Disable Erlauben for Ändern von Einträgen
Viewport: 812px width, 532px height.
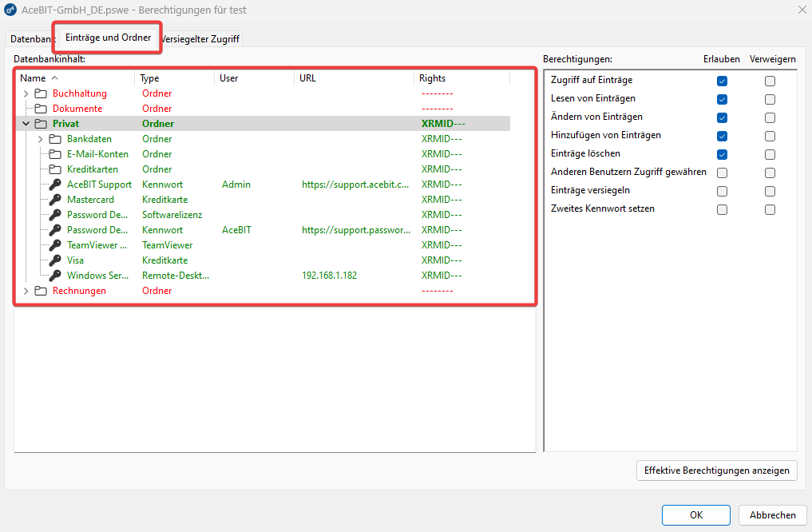pyautogui.click(x=722, y=117)
